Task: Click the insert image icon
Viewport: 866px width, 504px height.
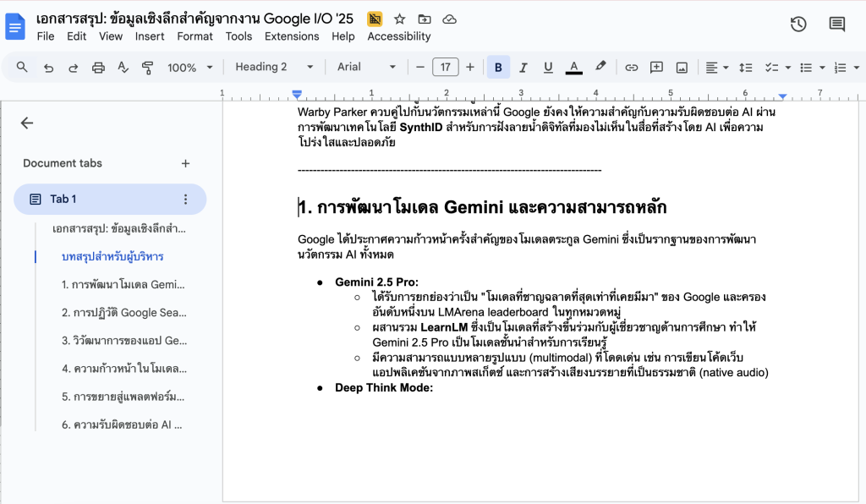Action: (x=682, y=68)
